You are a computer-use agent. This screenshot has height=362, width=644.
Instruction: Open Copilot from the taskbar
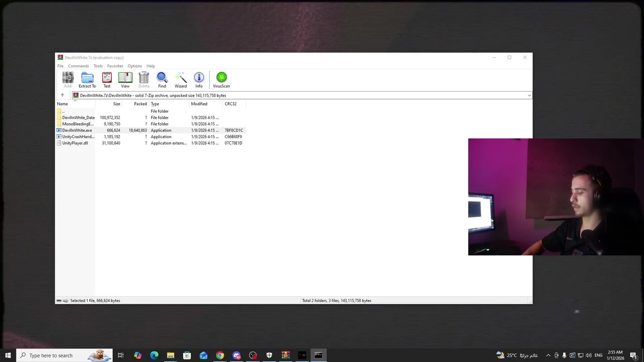coord(137,355)
